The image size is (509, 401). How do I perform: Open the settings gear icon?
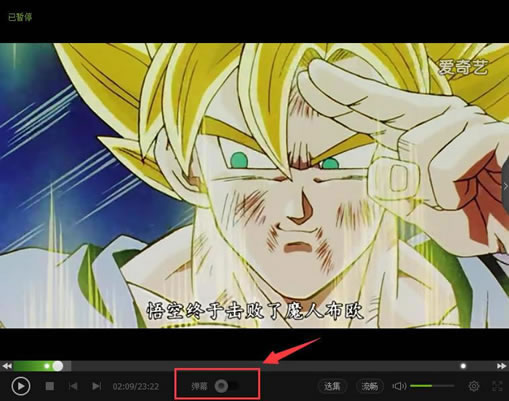click(x=474, y=386)
